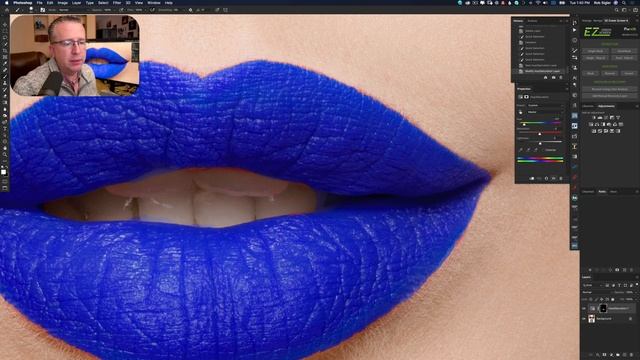The width and height of the screenshot is (640, 360).
Task: Create a Brightness/Contrast adjustment
Action: click(594, 118)
